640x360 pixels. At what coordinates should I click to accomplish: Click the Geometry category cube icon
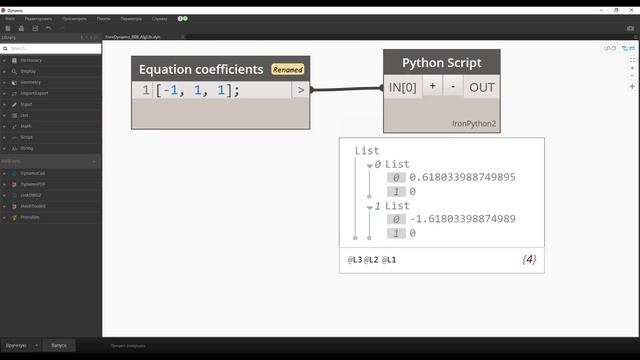(x=14, y=82)
